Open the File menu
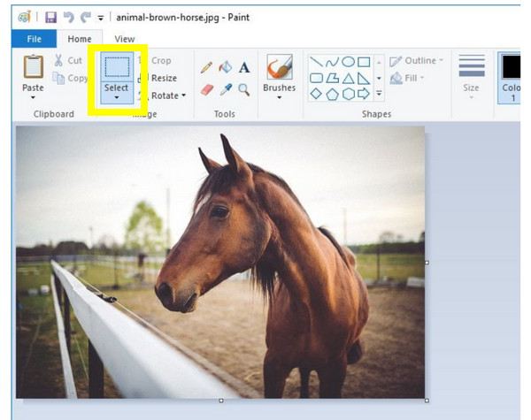Viewport: 531px width, 420px height. [x=34, y=39]
